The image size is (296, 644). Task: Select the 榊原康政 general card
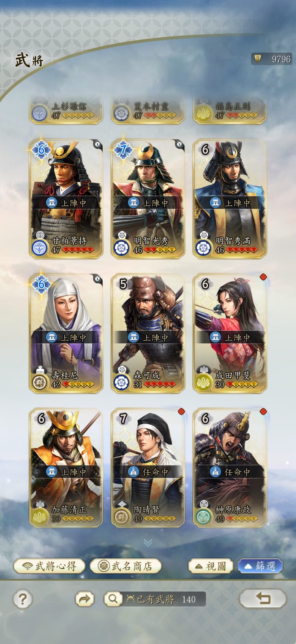tap(230, 468)
